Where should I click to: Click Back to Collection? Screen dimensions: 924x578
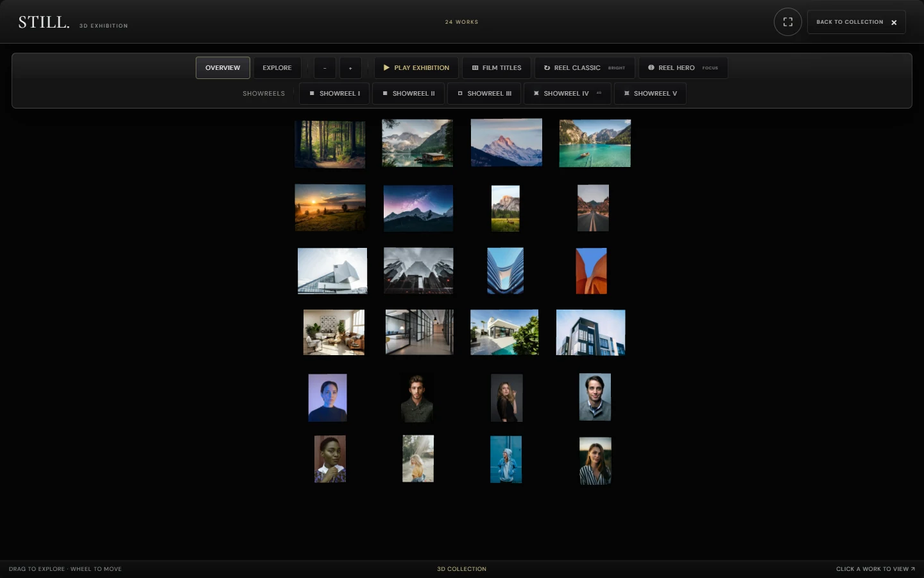click(856, 22)
